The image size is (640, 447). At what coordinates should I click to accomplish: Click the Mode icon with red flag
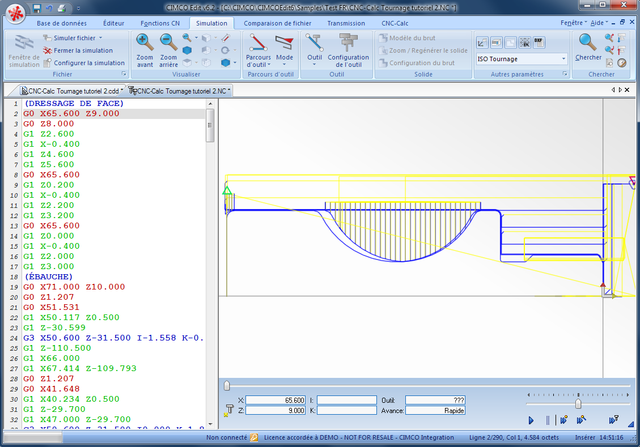pyautogui.click(x=284, y=43)
